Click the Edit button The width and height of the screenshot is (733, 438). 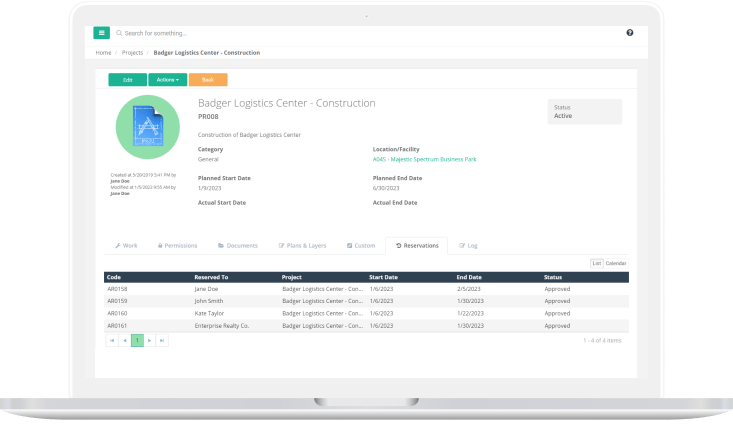click(128, 80)
